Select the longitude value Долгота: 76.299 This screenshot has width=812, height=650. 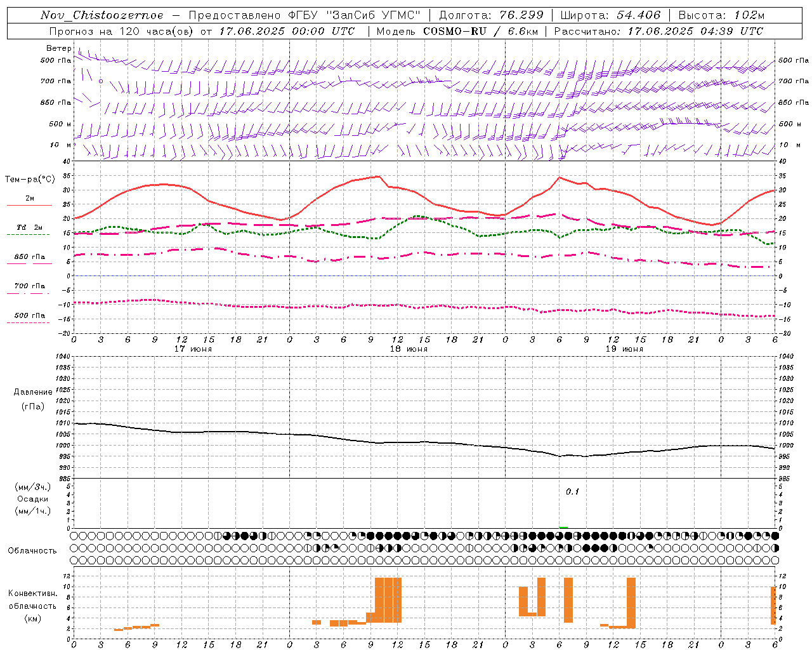point(491,15)
